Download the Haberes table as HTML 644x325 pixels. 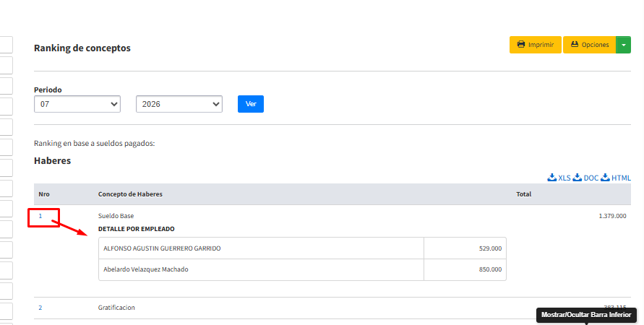616,178
